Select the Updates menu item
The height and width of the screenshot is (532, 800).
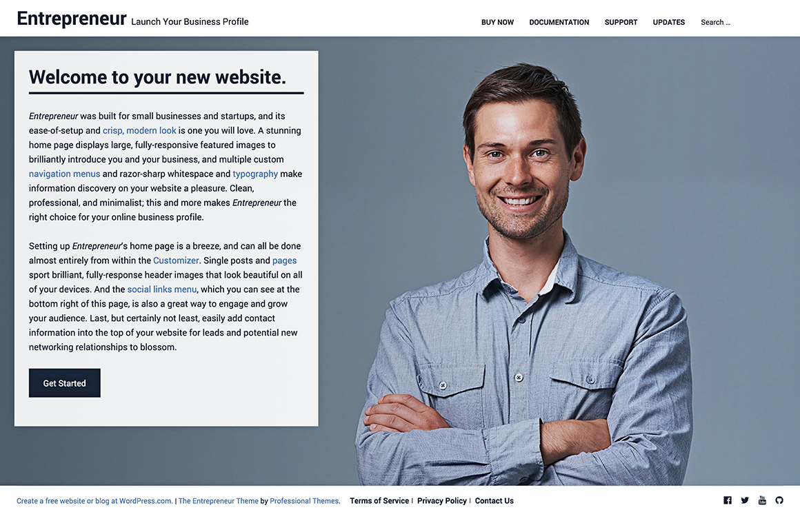tap(668, 22)
